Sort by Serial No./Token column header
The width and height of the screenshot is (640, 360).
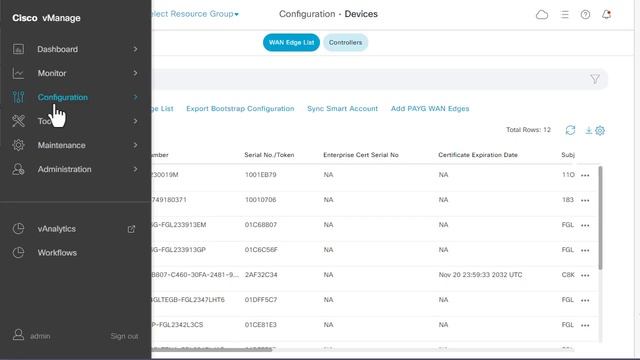(269, 155)
